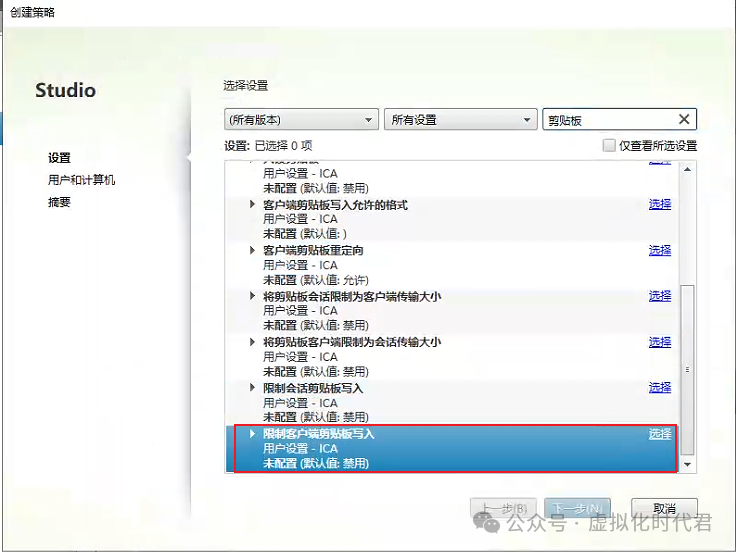This screenshot has width=736, height=552.
Task: Select the 限制会话剪贴板写入 setting title
Action: pos(313,388)
